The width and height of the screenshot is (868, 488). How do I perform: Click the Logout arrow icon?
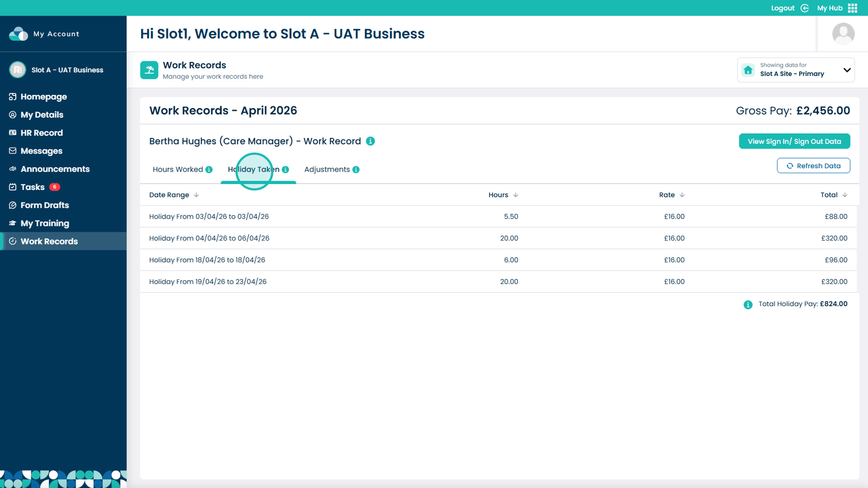[805, 8]
